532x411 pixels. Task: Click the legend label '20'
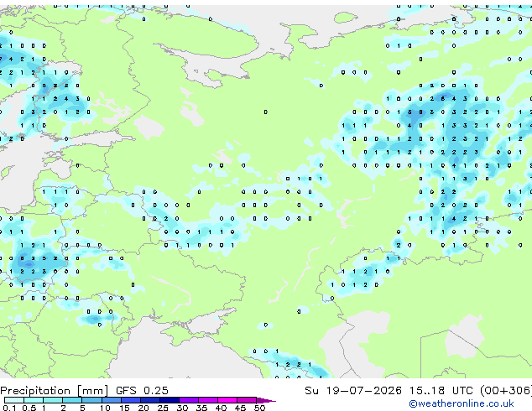tap(143, 408)
